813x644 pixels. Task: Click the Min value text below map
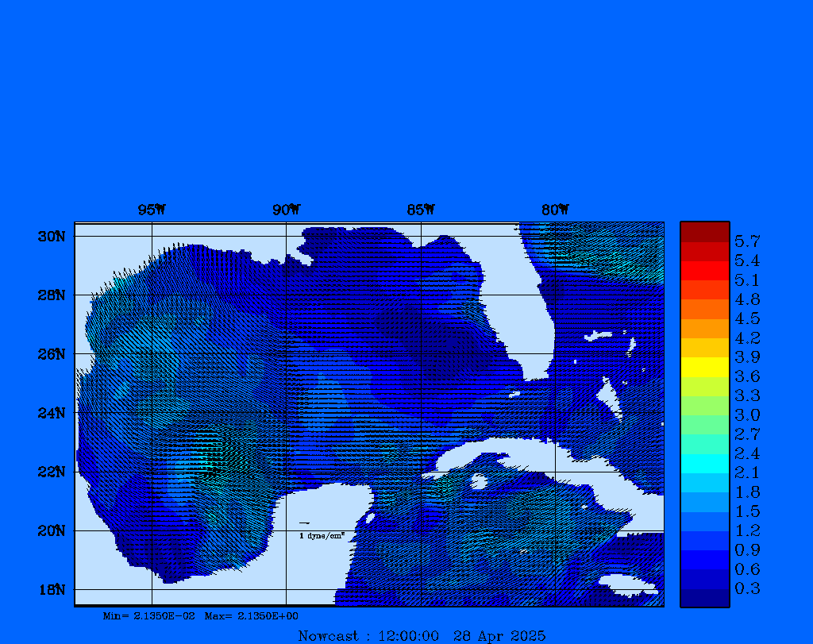tap(149, 616)
